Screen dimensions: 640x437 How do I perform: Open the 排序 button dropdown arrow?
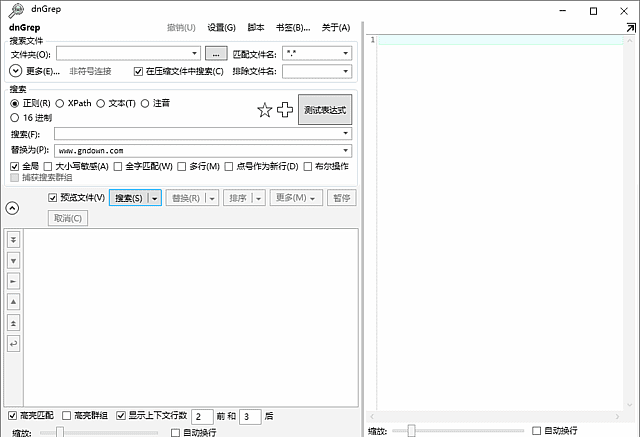coord(259,198)
